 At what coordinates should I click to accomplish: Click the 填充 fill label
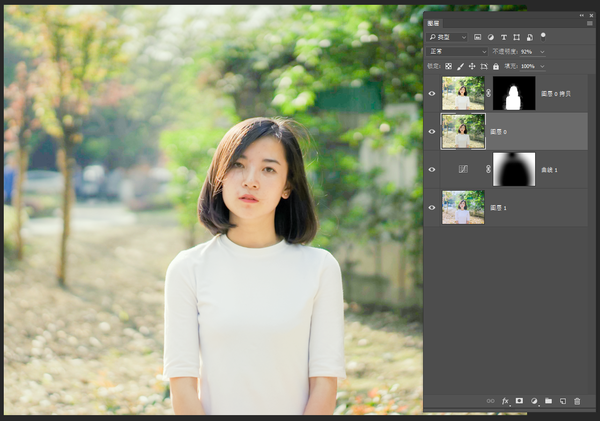click(x=510, y=66)
